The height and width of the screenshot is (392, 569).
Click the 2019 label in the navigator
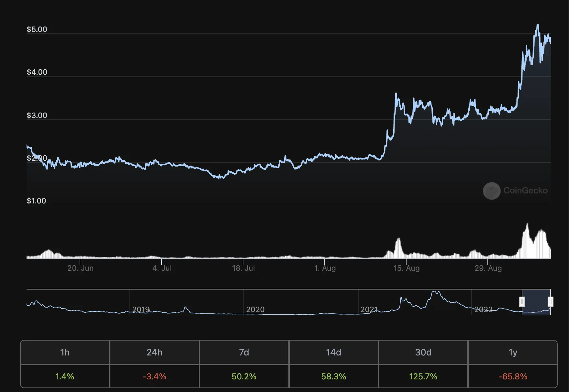click(x=141, y=310)
